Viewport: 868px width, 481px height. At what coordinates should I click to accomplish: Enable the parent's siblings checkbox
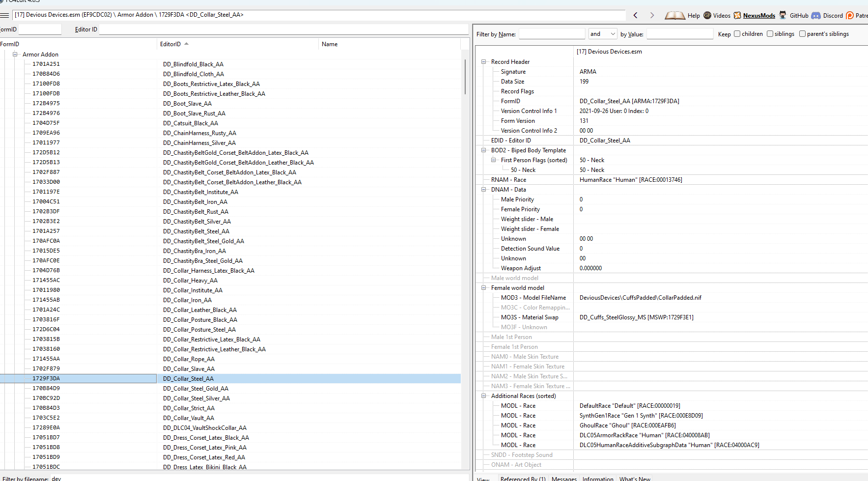click(x=802, y=34)
